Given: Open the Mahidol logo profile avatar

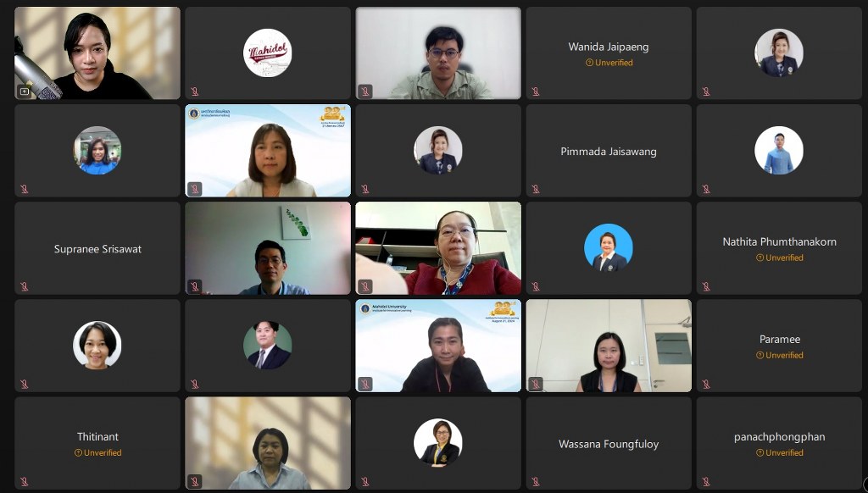Looking at the screenshot, I should 267,53.
